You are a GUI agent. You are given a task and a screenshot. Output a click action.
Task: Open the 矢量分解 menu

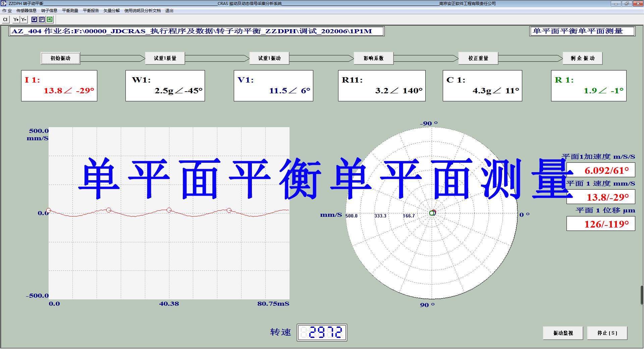point(112,11)
